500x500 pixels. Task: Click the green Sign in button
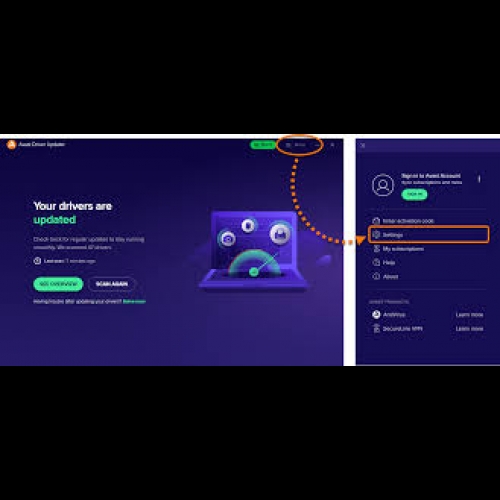(414, 194)
